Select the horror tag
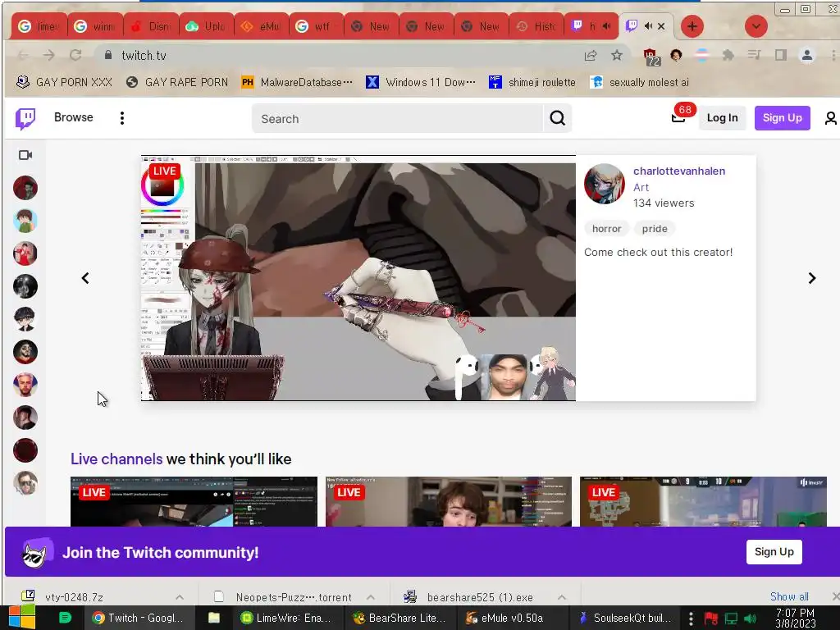Image resolution: width=840 pixels, height=630 pixels. pyautogui.click(x=606, y=229)
